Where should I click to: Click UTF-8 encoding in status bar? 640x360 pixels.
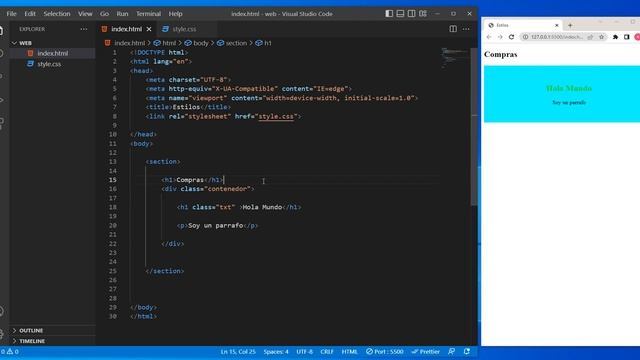(x=304, y=351)
